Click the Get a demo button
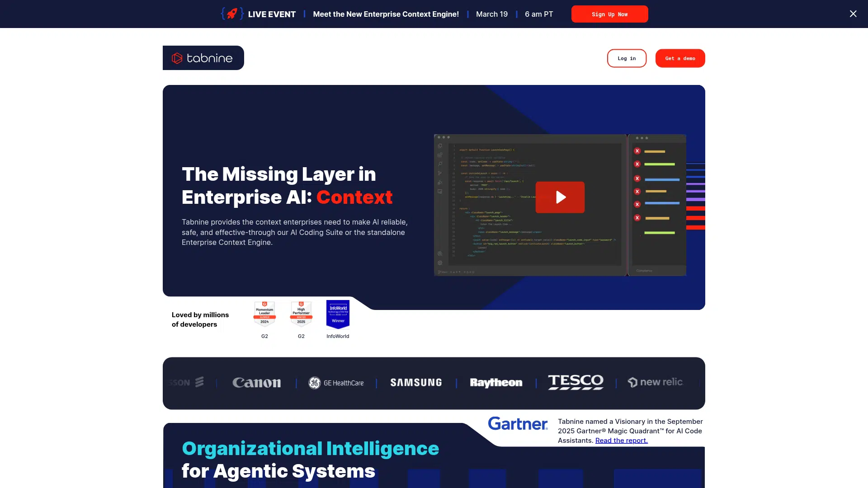Image resolution: width=868 pixels, height=488 pixels. (x=679, y=58)
